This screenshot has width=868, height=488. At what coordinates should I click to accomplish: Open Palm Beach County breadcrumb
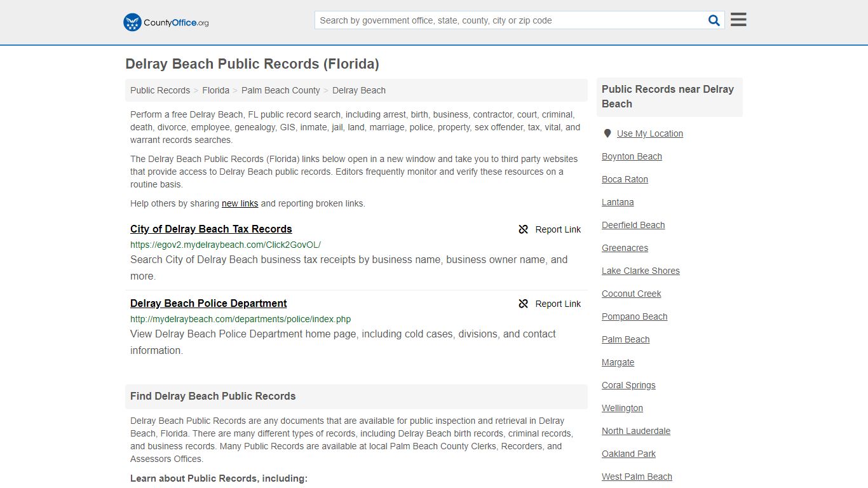pos(281,90)
